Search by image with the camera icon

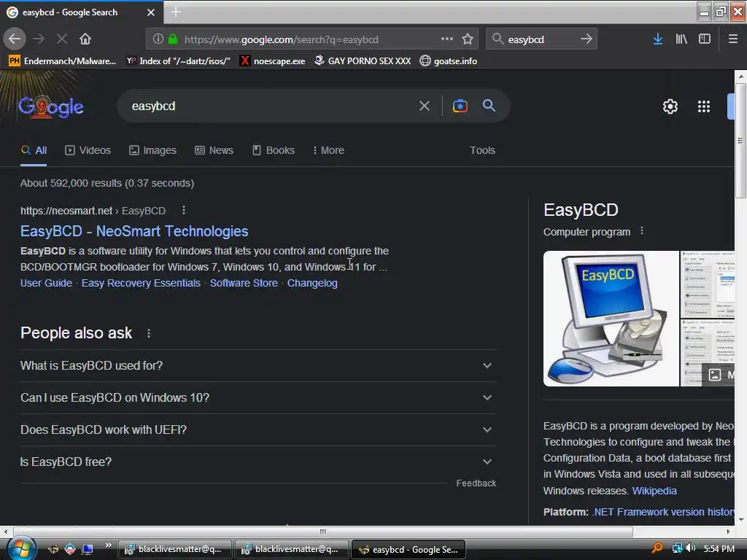click(x=460, y=106)
